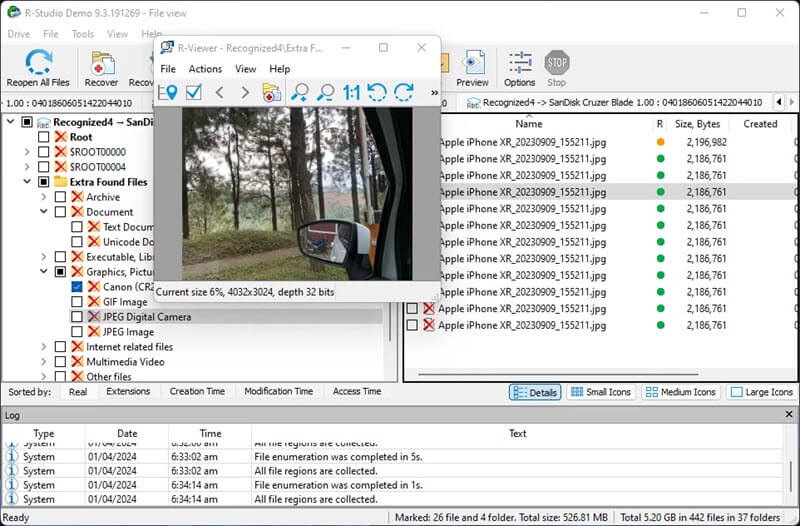Viewport: 800px width, 526px height.
Task: Check the JPEG Image checkbox
Action: point(77,332)
